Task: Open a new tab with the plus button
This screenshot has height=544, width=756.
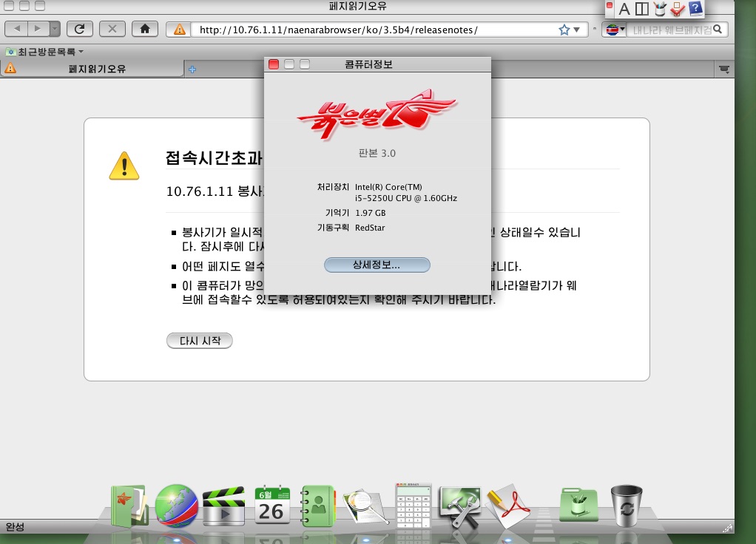Action: tap(193, 69)
